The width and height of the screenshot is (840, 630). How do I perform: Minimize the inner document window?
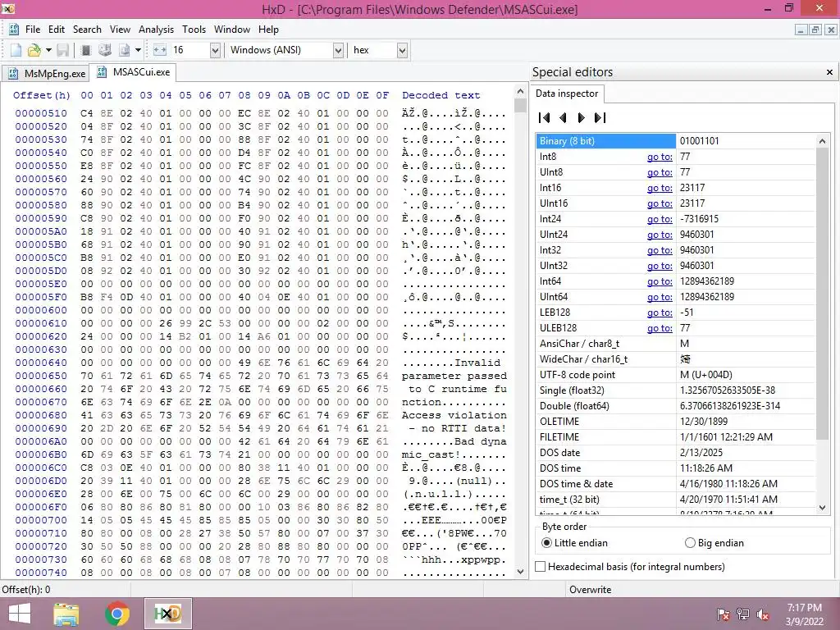click(801, 30)
